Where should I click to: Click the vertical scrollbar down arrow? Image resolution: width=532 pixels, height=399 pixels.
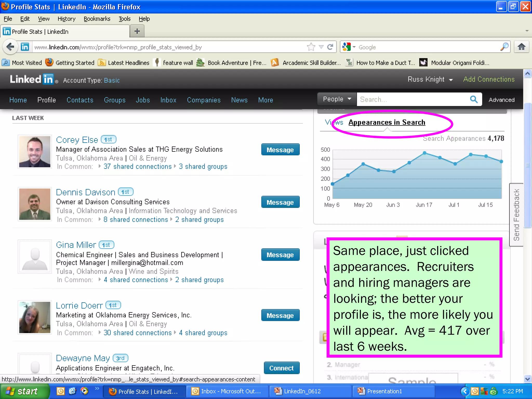tap(527, 379)
